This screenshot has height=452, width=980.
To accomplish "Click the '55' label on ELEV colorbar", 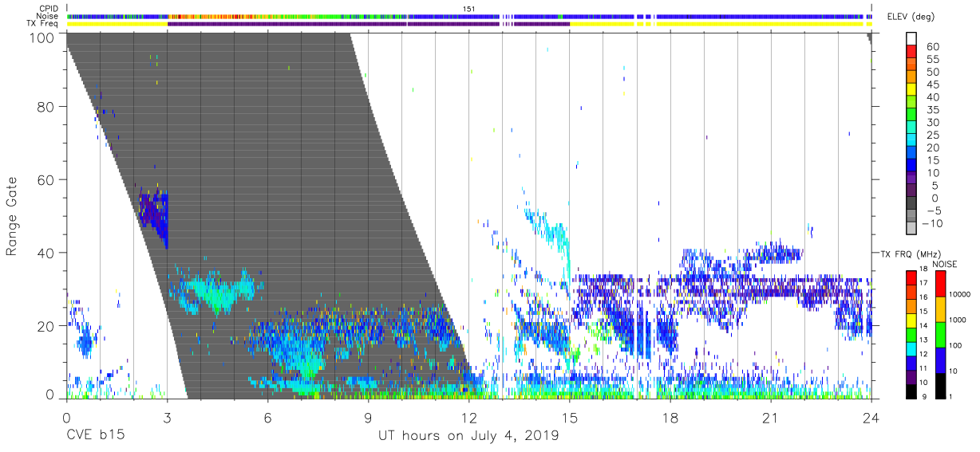I will pyautogui.click(x=932, y=59).
